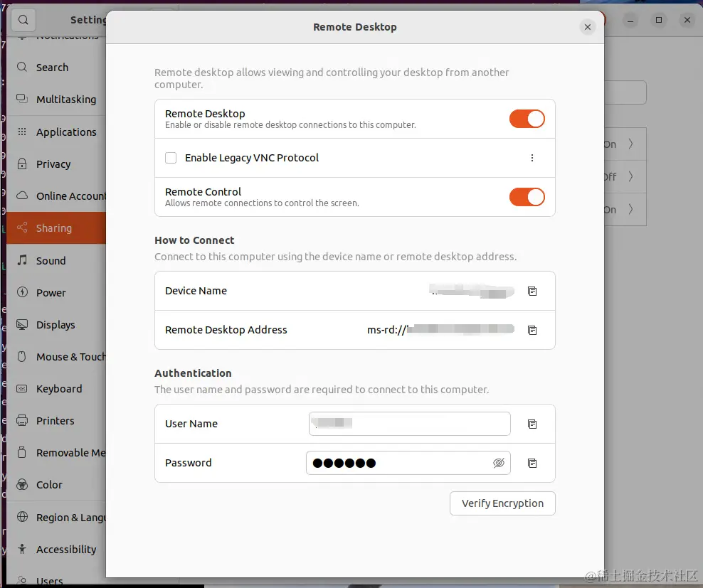Viewport: 703px width, 588px height.
Task: Copy the Remote Desktop Address
Action: pos(532,331)
